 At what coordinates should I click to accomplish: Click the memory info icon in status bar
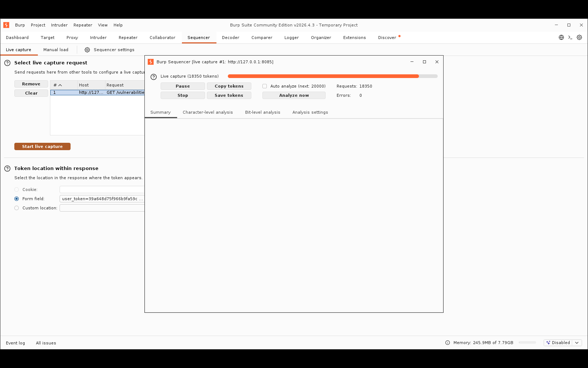tap(448, 343)
